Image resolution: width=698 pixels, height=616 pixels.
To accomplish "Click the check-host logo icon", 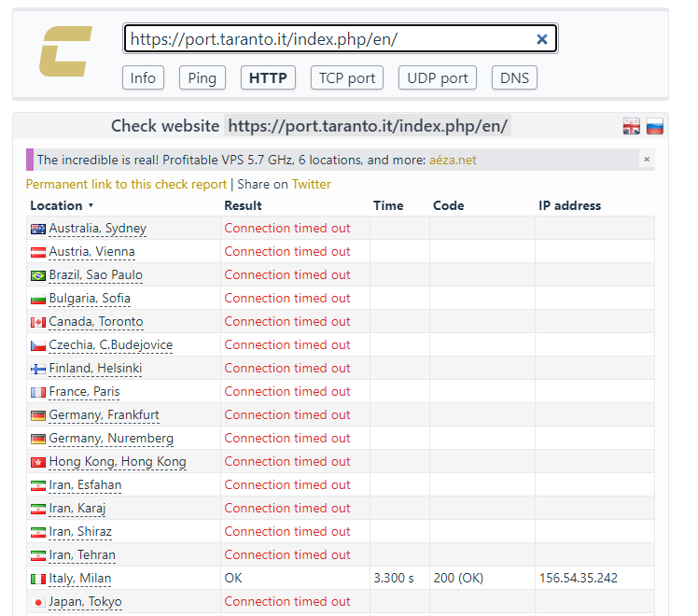I will point(65,51).
